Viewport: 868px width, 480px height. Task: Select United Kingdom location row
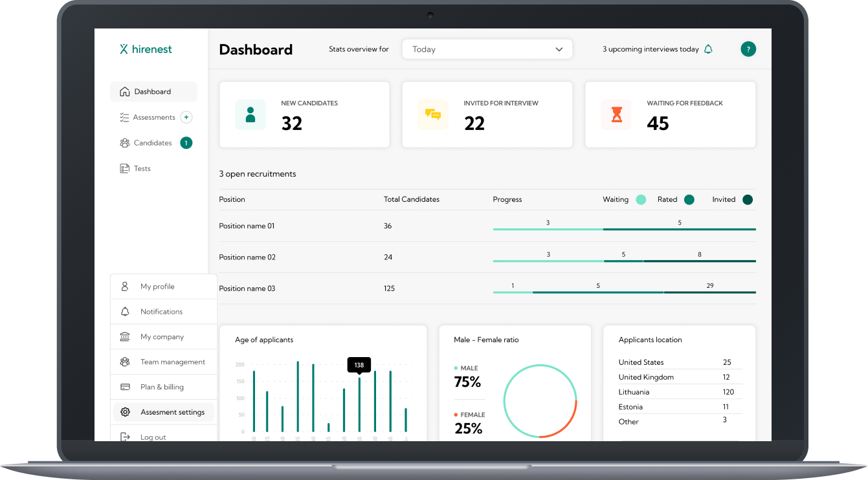pos(680,377)
